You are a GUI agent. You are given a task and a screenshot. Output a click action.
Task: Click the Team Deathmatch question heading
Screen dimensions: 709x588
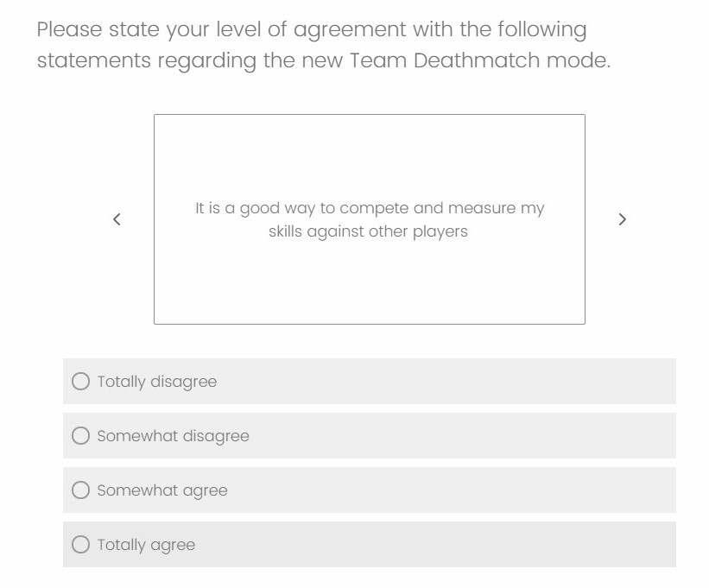coord(324,45)
